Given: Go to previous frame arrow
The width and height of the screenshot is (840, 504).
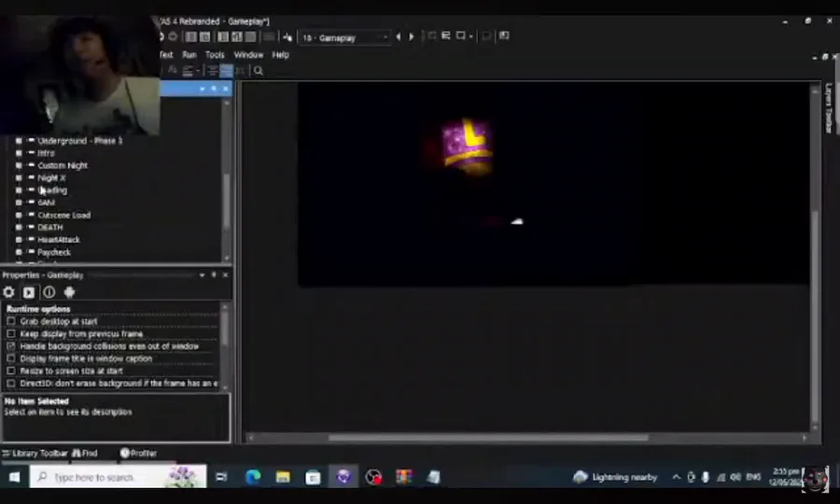Looking at the screenshot, I should click(x=398, y=37).
